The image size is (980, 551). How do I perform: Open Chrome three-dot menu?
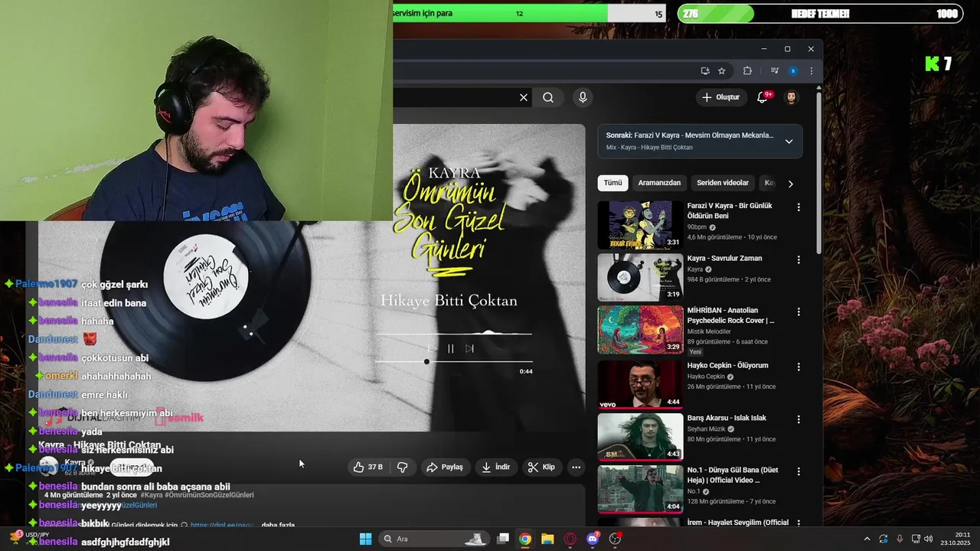coord(811,71)
